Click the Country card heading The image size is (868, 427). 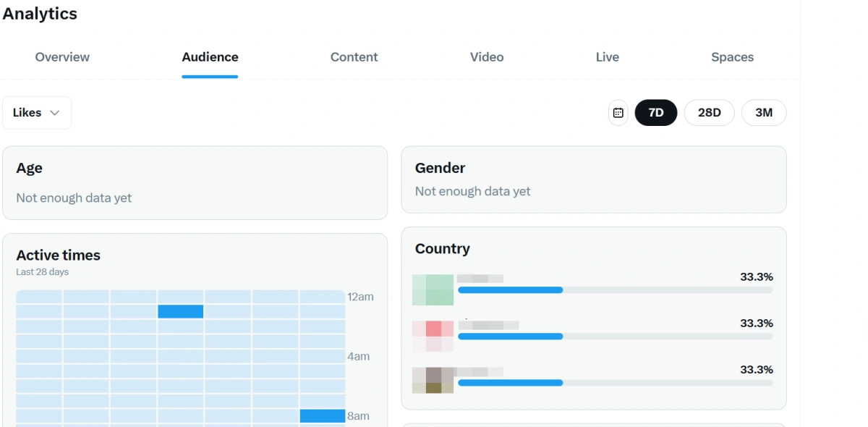[x=443, y=248]
